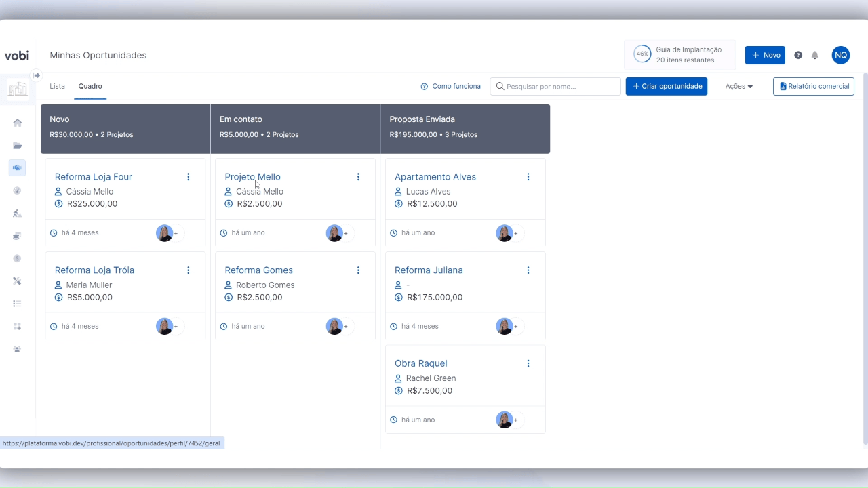The width and height of the screenshot is (868, 488).
Task: Click the vobi logo
Action: [x=17, y=56]
